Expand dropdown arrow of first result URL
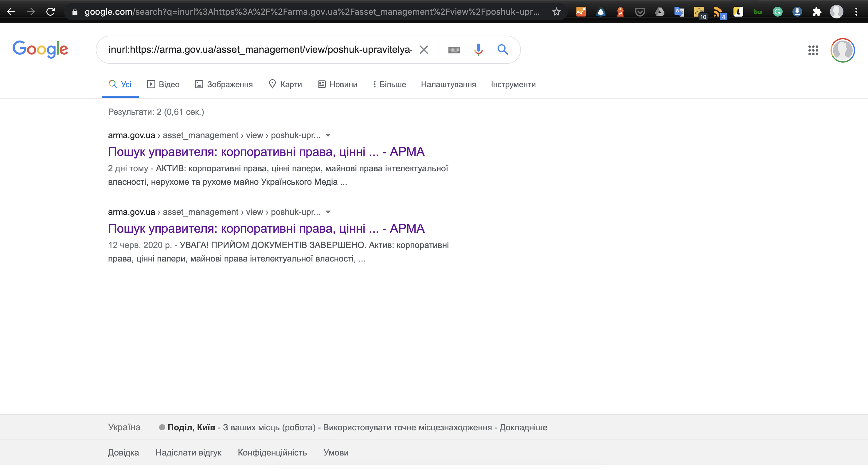The height and width of the screenshot is (469, 868). (328, 135)
